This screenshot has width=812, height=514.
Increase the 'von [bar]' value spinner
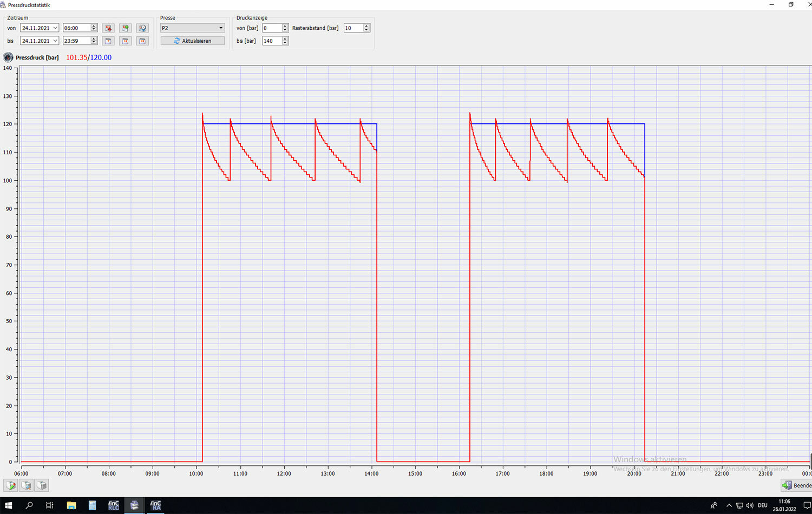click(x=285, y=25)
